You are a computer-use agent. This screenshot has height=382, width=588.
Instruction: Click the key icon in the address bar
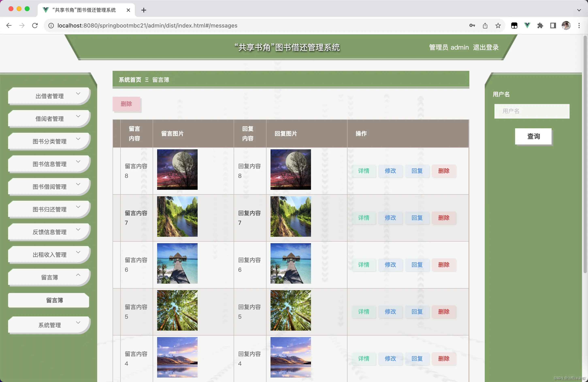[472, 25]
